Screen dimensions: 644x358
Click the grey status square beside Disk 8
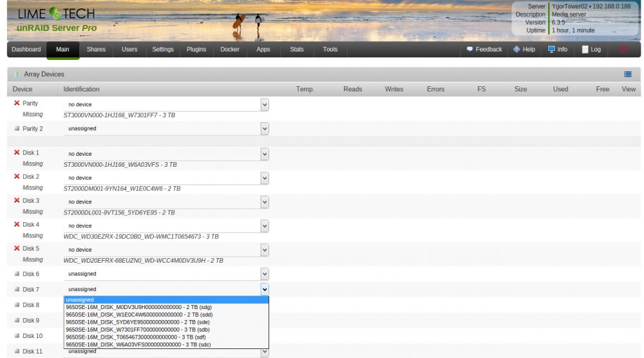point(17,305)
